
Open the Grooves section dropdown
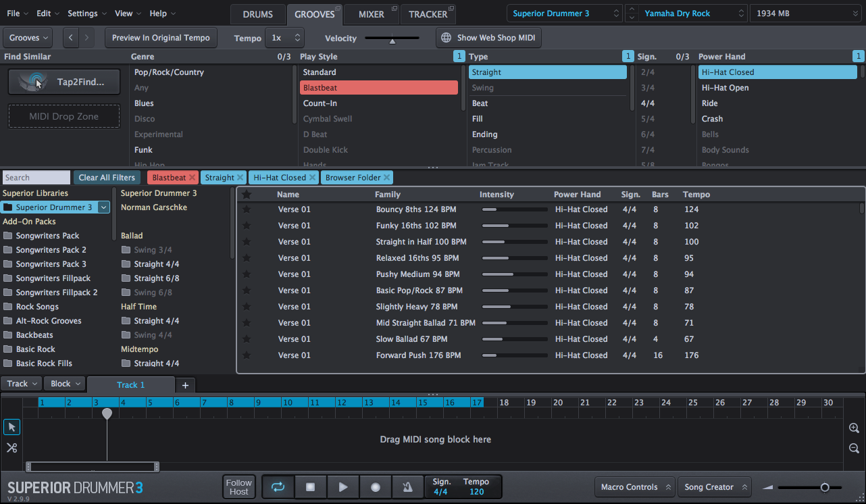(x=27, y=37)
